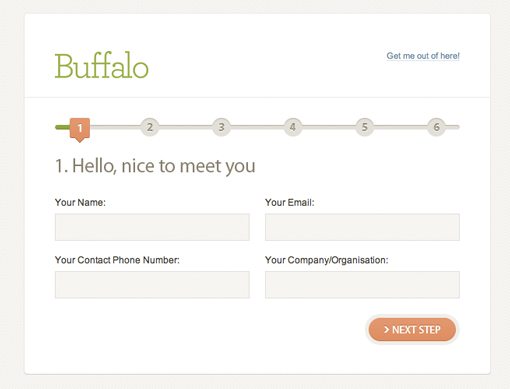Screen dimensions: 510x389
Task: Click the Your Email label
Action: pos(290,202)
